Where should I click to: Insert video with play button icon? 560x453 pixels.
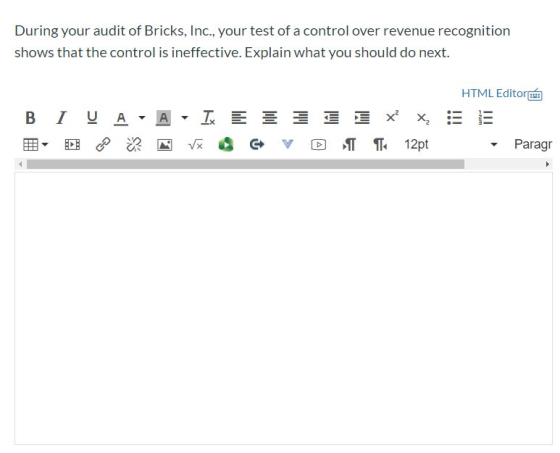[318, 145]
